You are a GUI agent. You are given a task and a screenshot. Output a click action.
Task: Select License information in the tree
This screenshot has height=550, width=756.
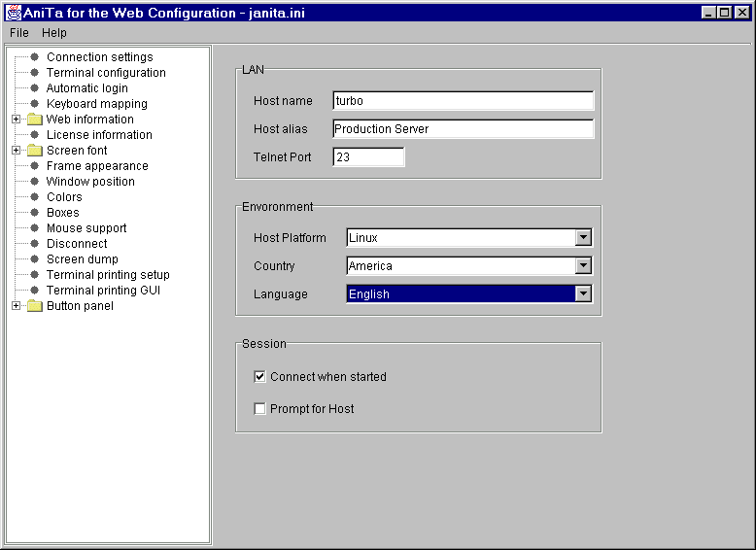coord(99,134)
